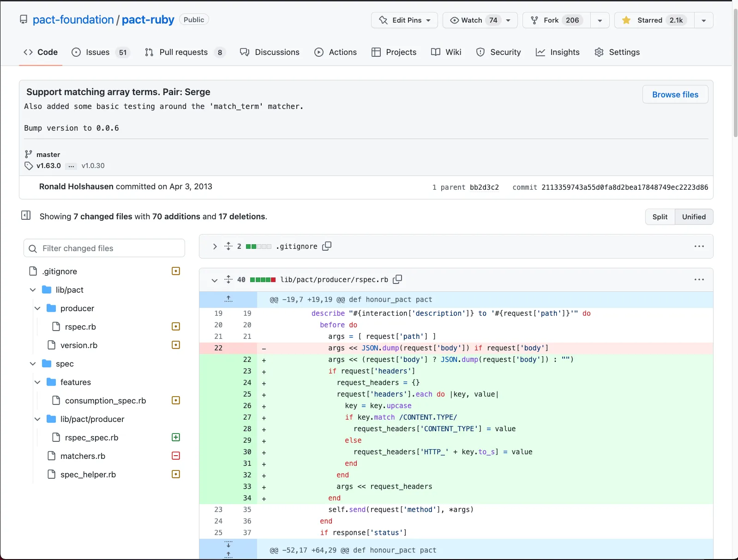Click the expand-all icon for rspec.rb diff
This screenshot has width=738, height=560.
tap(228, 279)
